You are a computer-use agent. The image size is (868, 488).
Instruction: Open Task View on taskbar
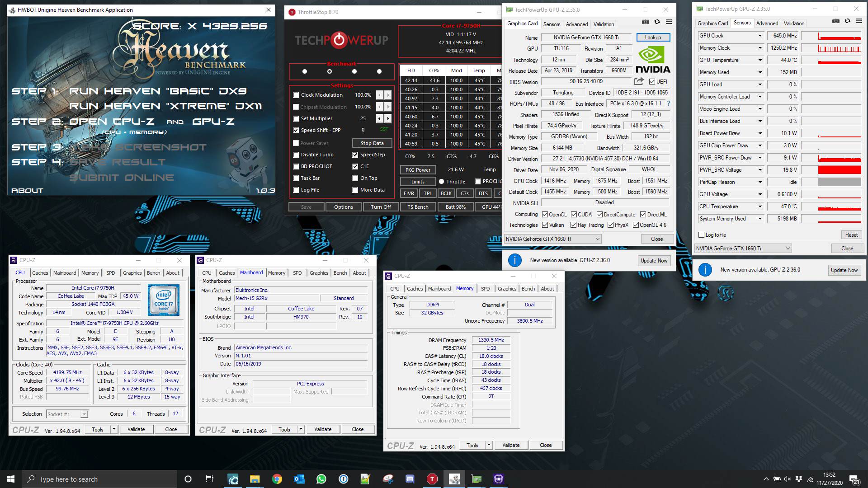tap(210, 479)
